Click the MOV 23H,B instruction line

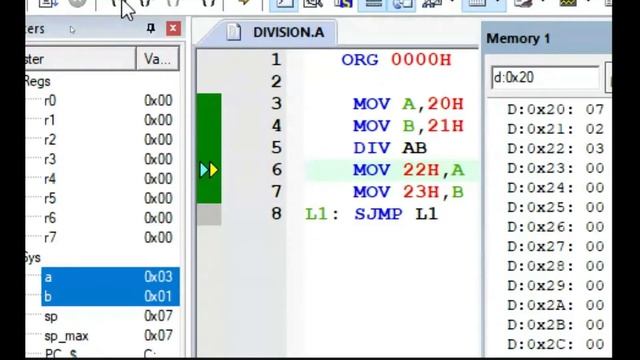point(409,192)
